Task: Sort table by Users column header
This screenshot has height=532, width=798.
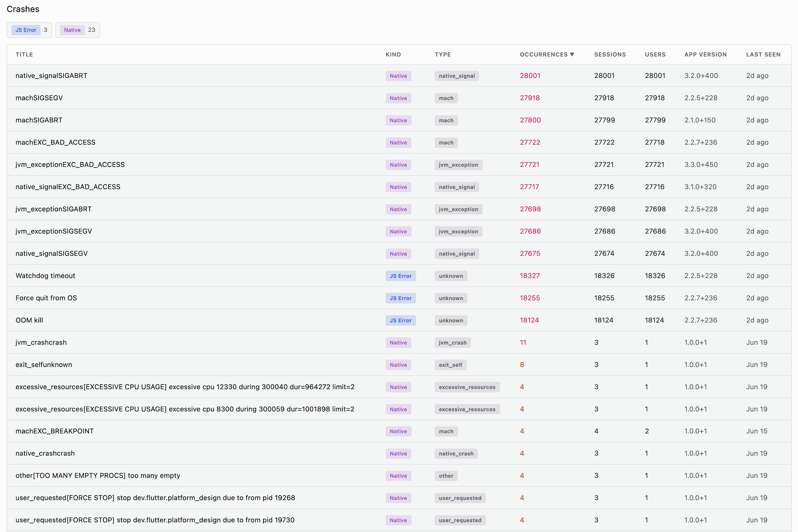Action: [x=655, y=54]
